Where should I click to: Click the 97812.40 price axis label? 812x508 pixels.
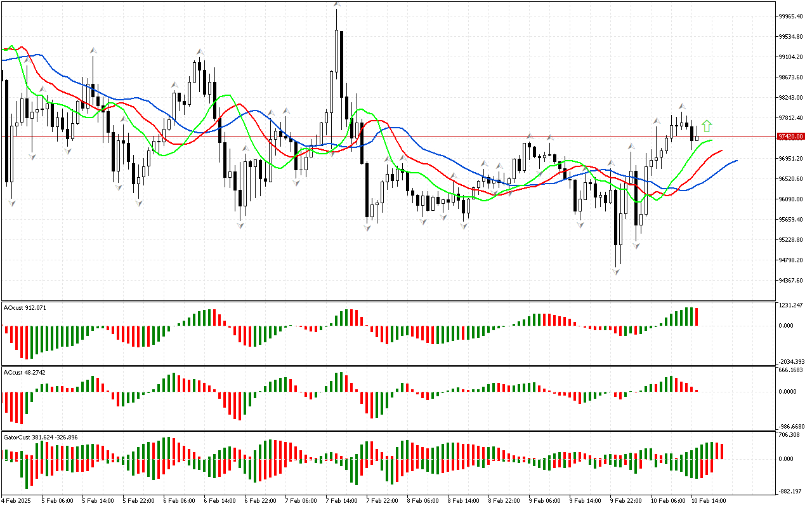click(791, 118)
